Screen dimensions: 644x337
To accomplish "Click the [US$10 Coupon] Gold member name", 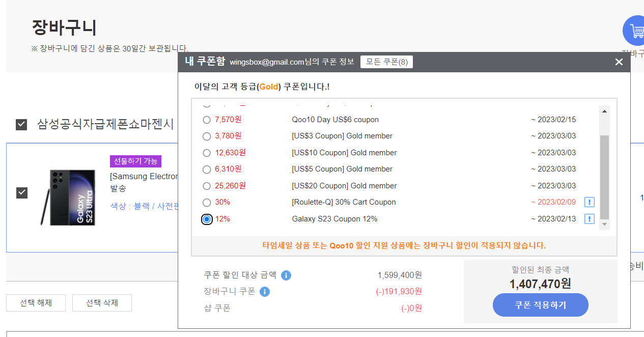I will click(344, 153).
